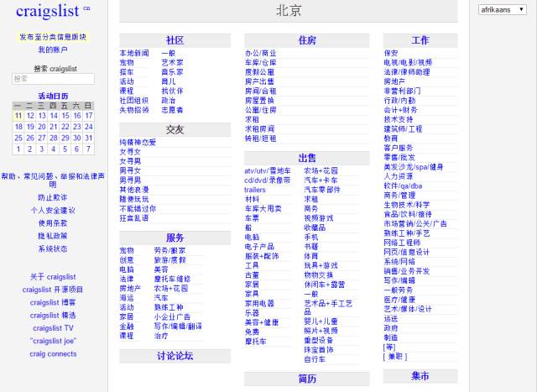Select day 15 in the event calendar

[x=65, y=116]
